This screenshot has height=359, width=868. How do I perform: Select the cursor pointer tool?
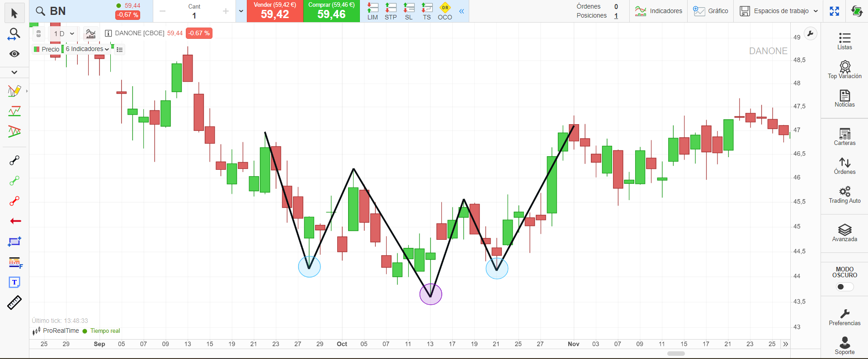click(14, 13)
